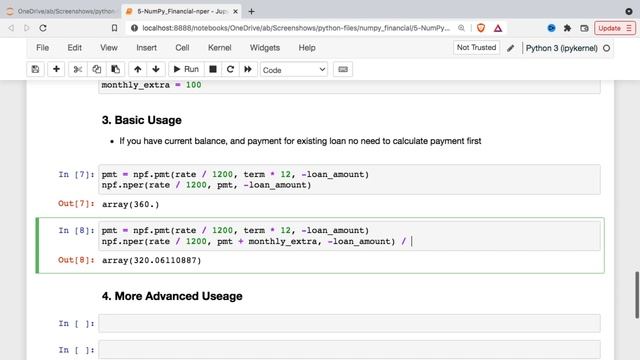Open command palette keyboard icon

click(x=343, y=69)
